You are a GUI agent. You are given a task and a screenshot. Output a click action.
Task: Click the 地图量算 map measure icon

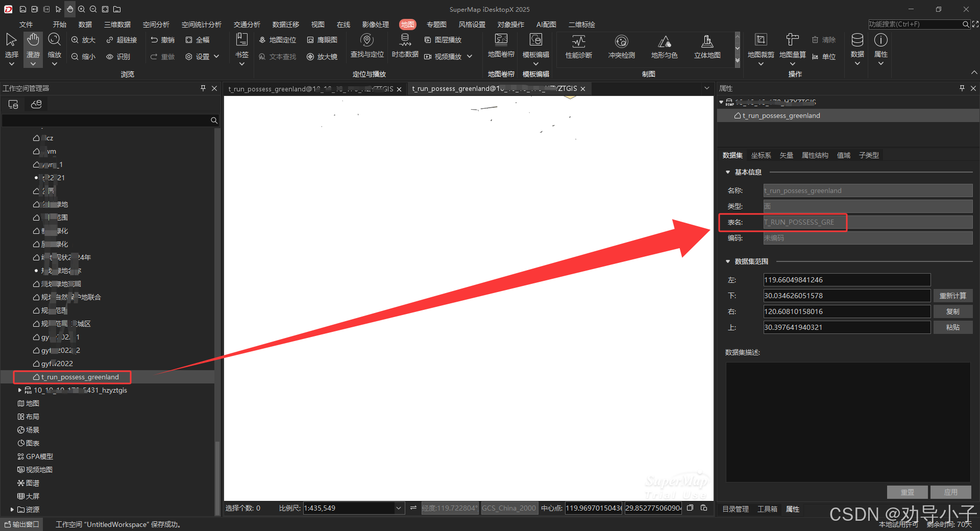click(x=793, y=40)
